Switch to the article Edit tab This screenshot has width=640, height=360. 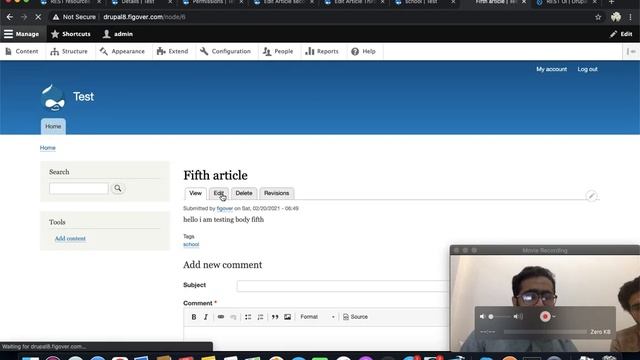click(x=219, y=193)
